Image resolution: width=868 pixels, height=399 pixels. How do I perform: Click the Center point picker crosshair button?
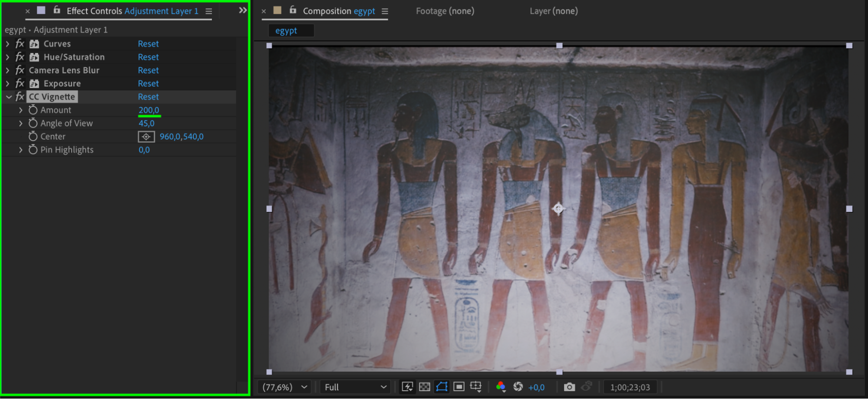point(146,137)
